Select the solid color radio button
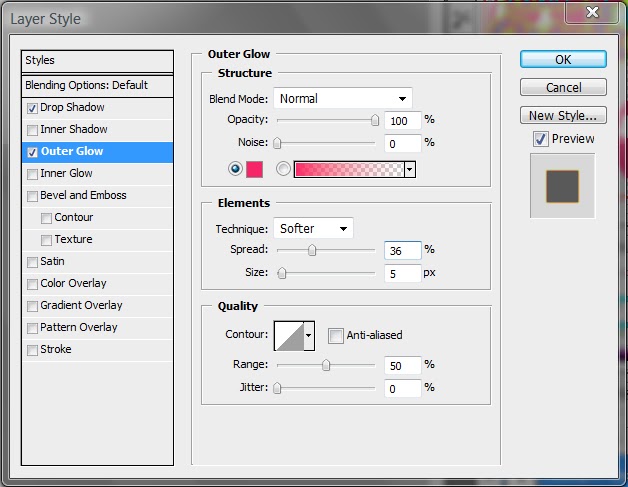 click(236, 169)
